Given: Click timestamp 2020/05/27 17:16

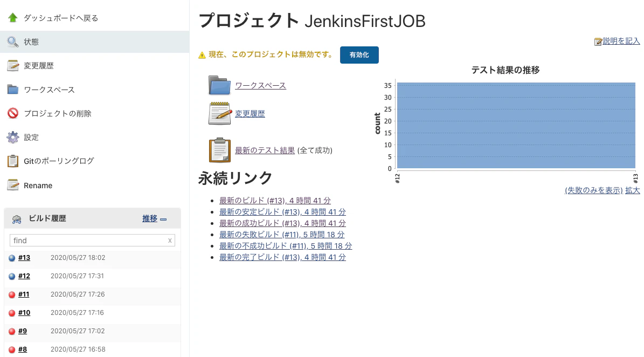Looking at the screenshot, I should [77, 313].
